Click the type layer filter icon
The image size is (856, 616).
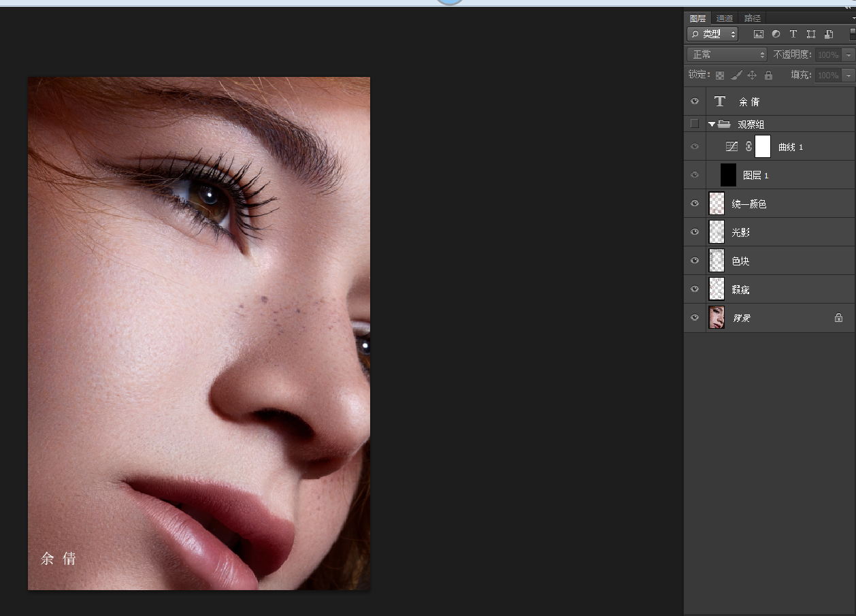tap(793, 34)
